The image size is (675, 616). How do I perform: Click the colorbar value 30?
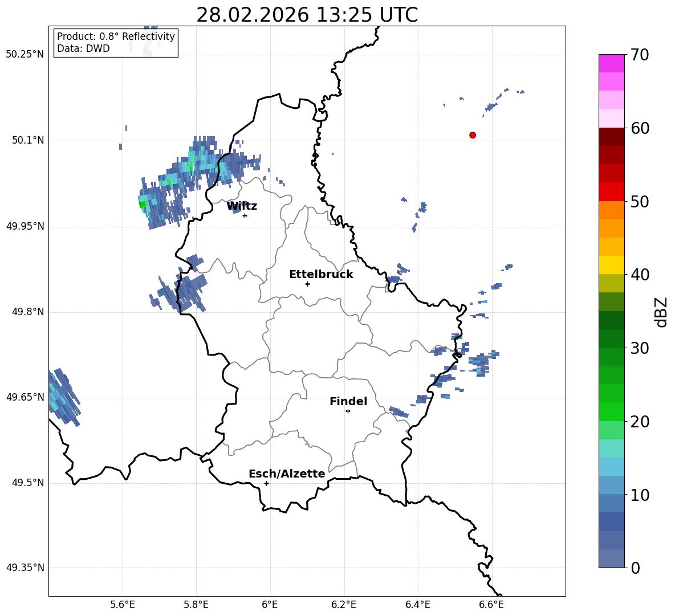coord(640,348)
